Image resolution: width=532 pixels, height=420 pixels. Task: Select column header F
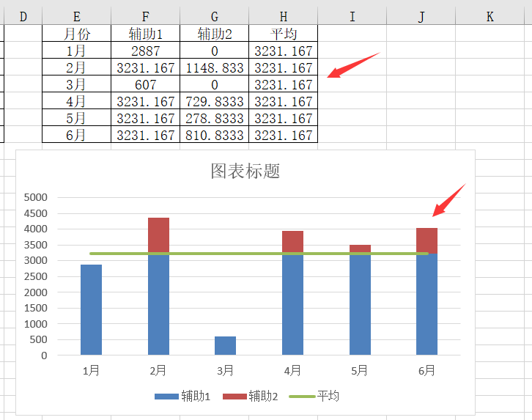pyautogui.click(x=146, y=16)
